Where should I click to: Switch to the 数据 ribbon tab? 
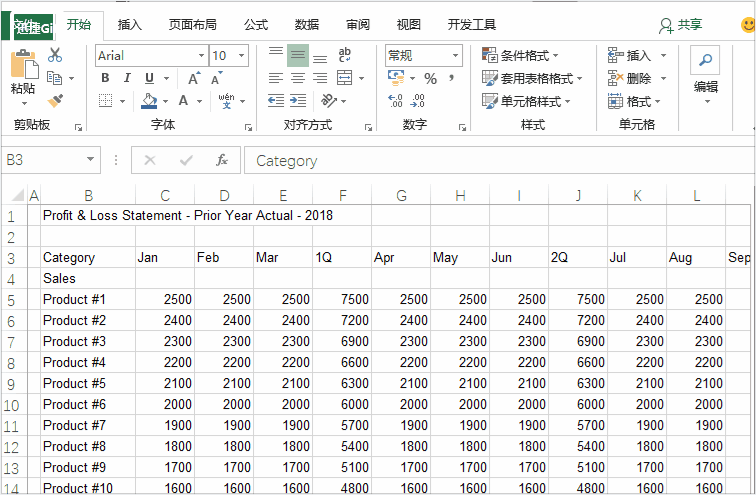tap(307, 25)
